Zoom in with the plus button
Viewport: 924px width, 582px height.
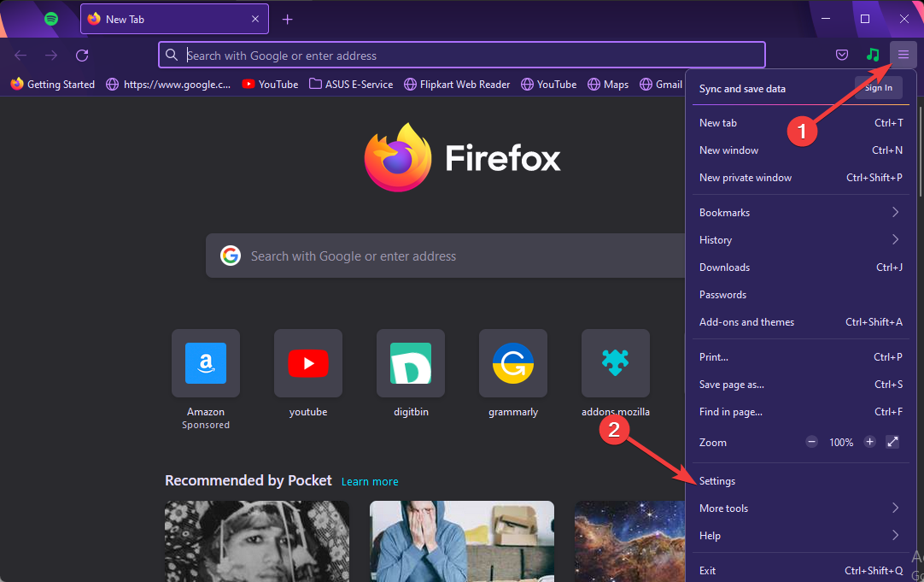(x=869, y=442)
